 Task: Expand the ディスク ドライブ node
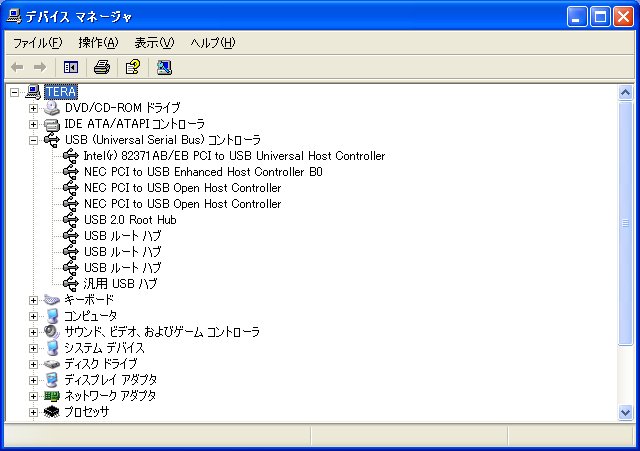click(x=33, y=364)
